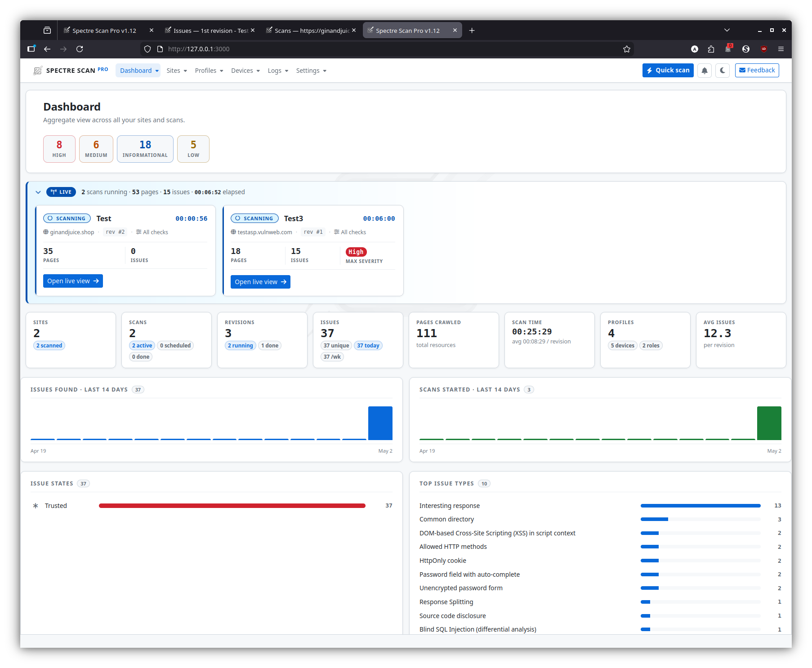Open live view for Test scan
This screenshot has width=812, height=668.
coord(73,281)
